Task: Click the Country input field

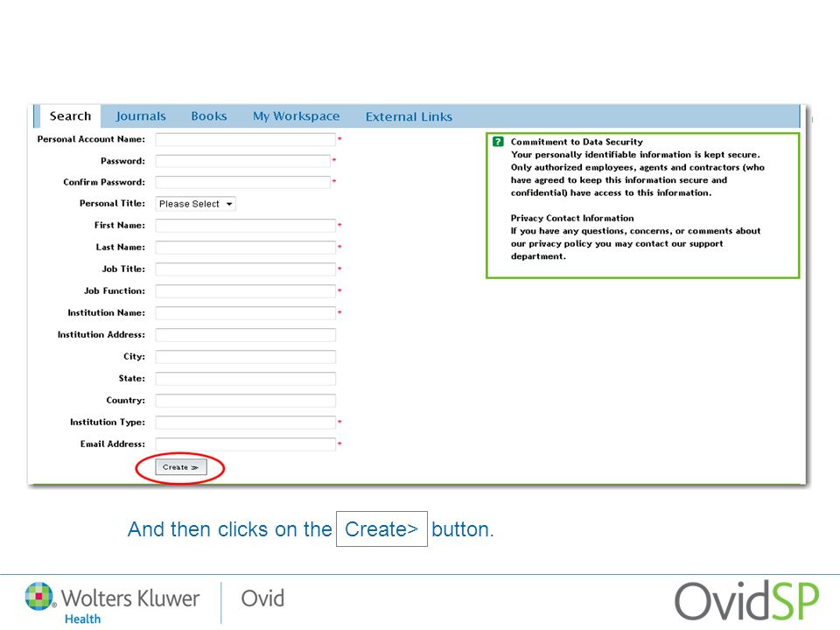Action: pos(245,401)
